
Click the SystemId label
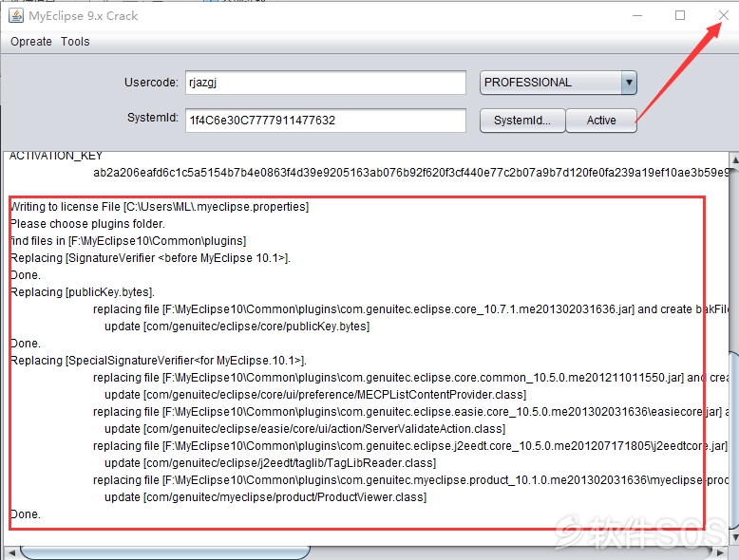pos(153,118)
